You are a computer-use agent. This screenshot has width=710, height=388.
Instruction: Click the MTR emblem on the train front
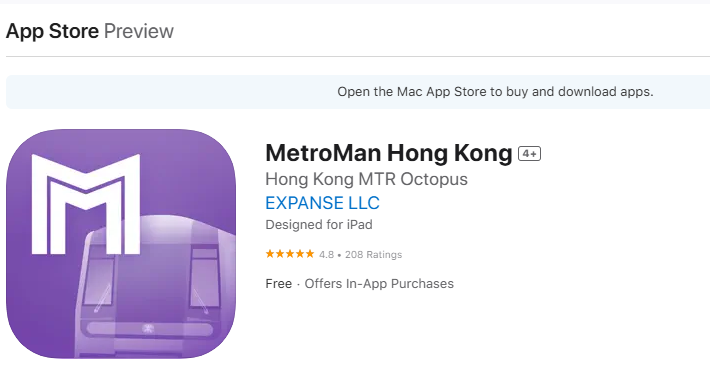coord(148,329)
